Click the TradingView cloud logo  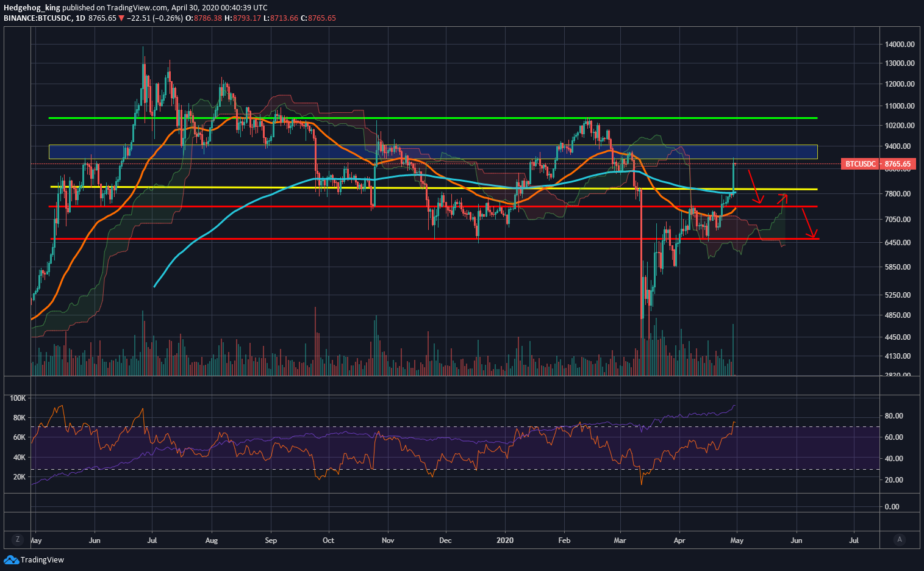point(11,559)
